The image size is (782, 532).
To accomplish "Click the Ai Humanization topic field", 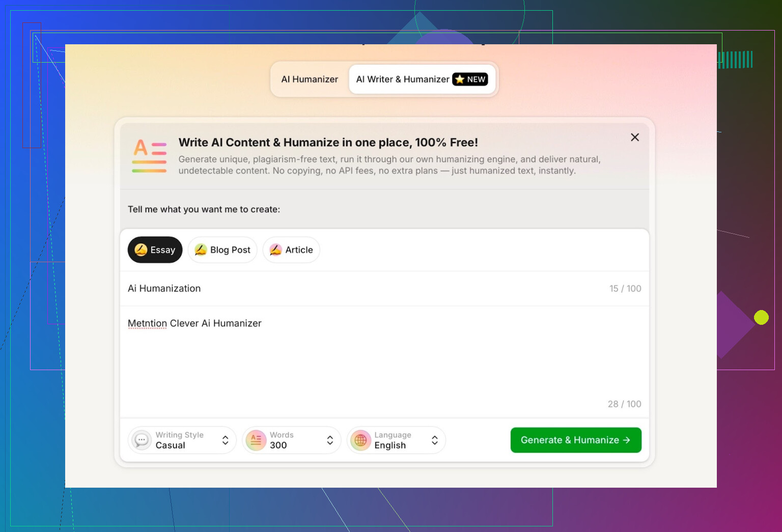I will (384, 289).
